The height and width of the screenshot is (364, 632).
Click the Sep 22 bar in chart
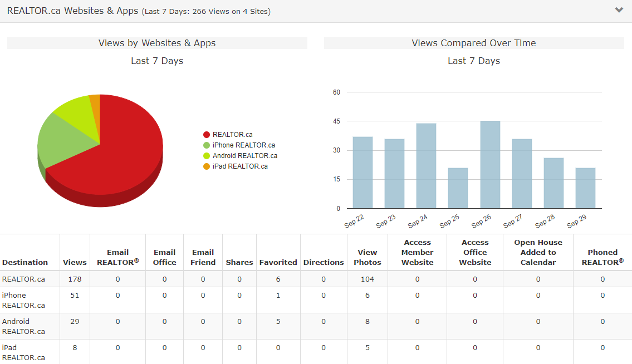coord(362,173)
